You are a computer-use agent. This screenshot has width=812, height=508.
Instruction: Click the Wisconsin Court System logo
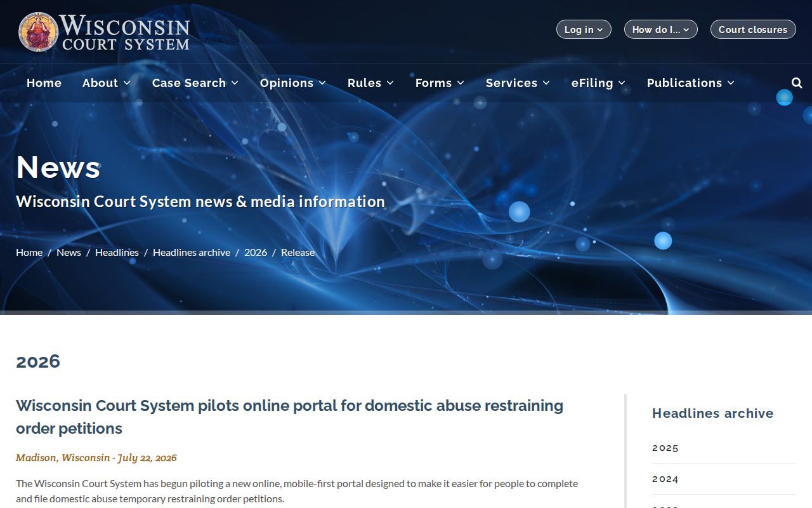pos(104,32)
